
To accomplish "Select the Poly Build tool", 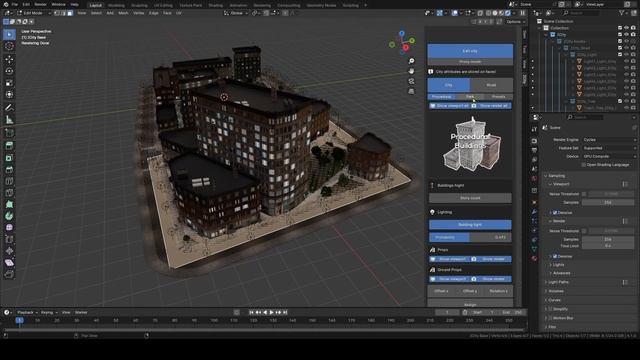I will click(x=9, y=204).
